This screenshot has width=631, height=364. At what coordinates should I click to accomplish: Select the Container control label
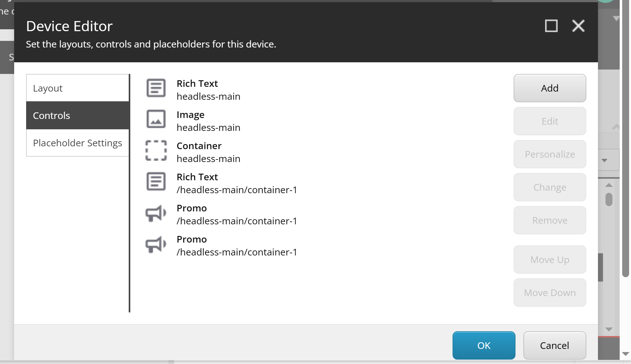tap(199, 146)
